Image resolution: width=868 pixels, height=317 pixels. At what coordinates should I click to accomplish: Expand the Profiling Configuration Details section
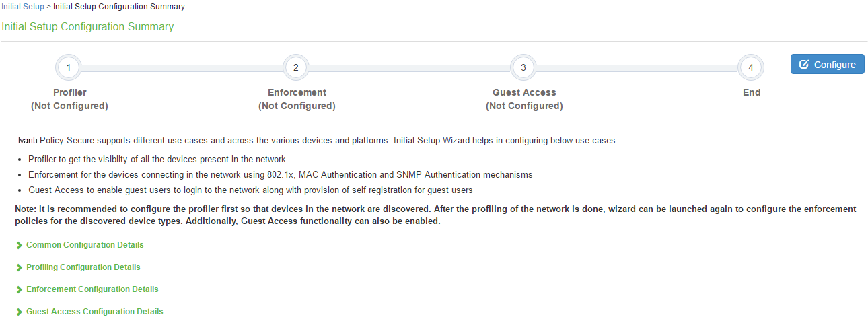(x=83, y=267)
